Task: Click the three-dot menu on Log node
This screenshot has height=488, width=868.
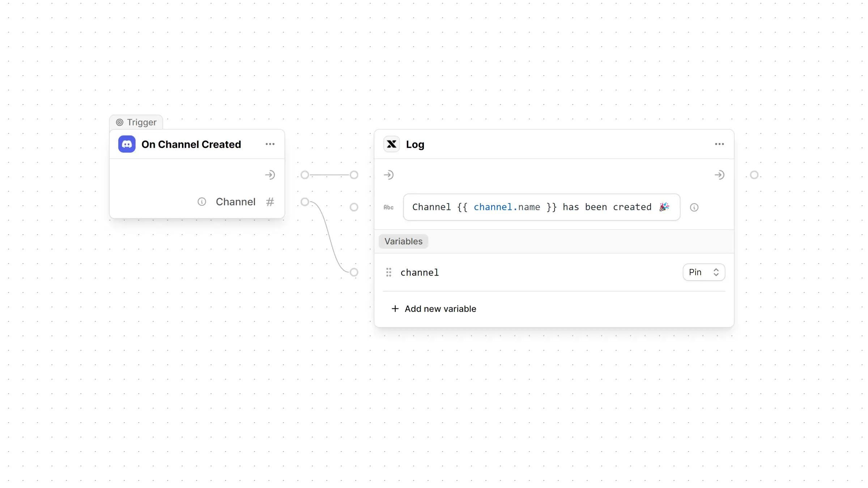Action: (x=720, y=144)
